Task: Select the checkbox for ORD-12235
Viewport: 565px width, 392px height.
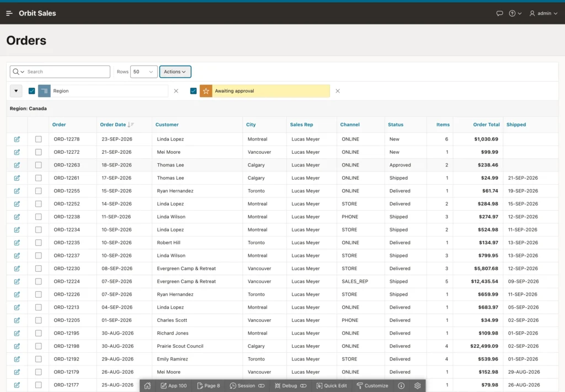Action: coord(39,243)
